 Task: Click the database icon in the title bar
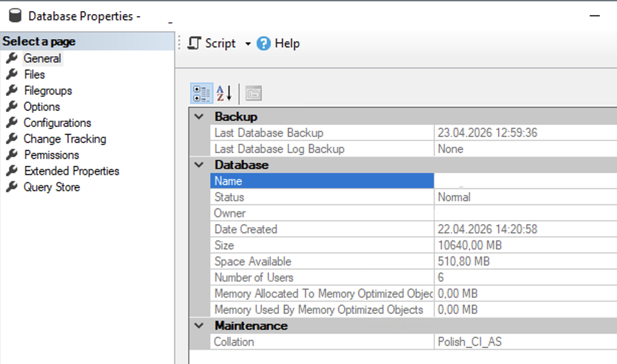tap(15, 16)
